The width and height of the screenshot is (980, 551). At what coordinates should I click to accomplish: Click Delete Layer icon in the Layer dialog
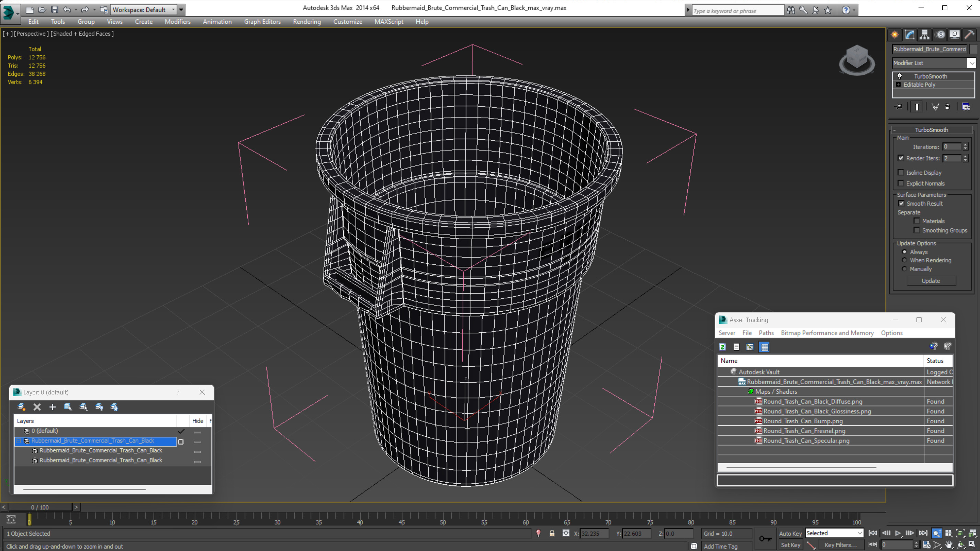point(37,407)
